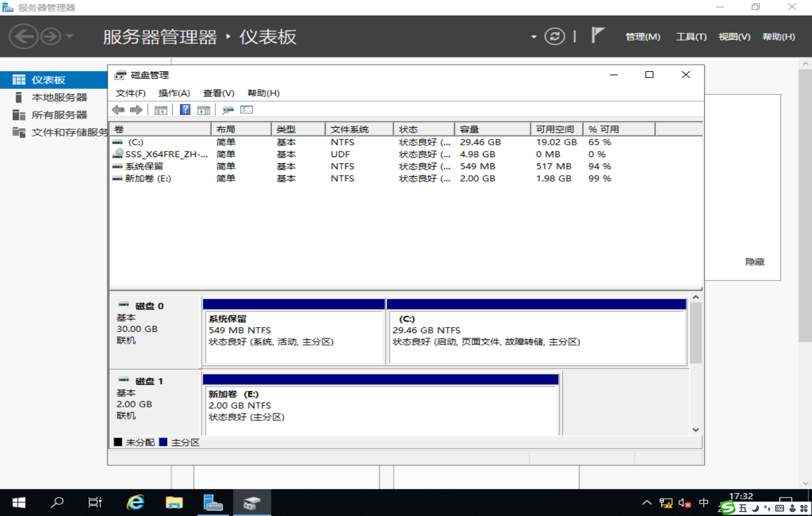Toggle the show/hide action pane toolbar icon

(204, 109)
